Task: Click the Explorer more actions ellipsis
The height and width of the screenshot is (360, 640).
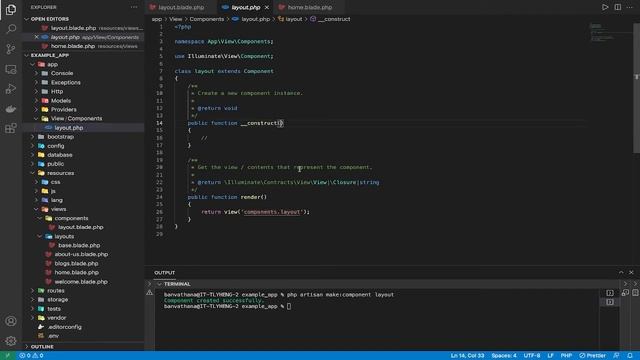Action: pos(134,7)
